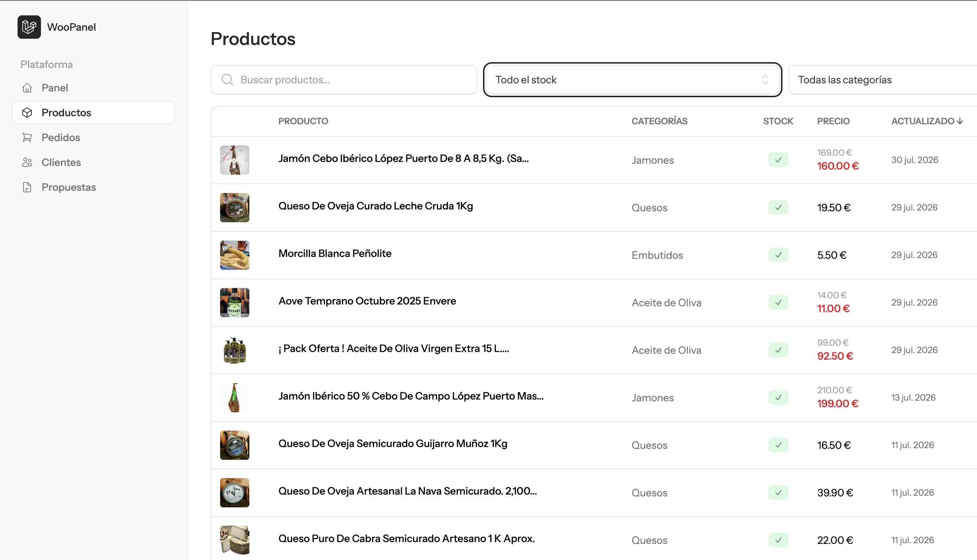Screen dimensions: 977x560
Task: Click the Queso Curado Leche Cruda thumbnail
Action: coord(235,208)
